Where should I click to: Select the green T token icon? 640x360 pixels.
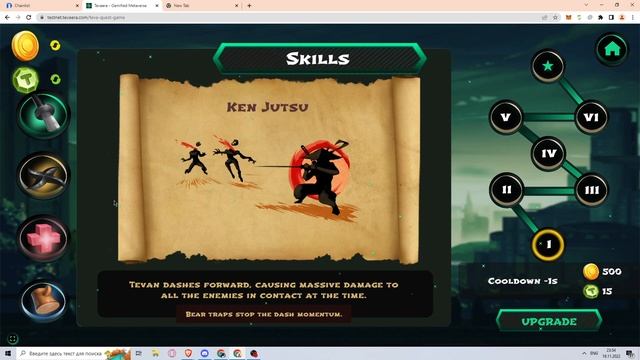(x=26, y=79)
